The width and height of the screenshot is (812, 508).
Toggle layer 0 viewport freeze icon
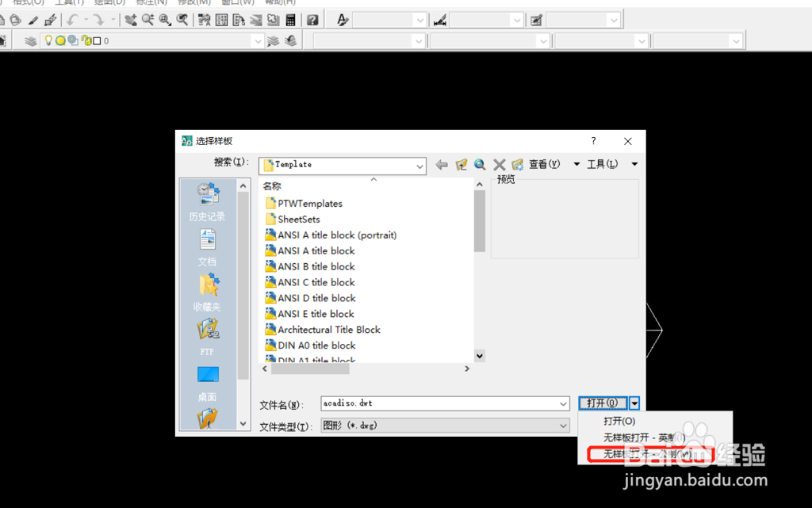73,40
